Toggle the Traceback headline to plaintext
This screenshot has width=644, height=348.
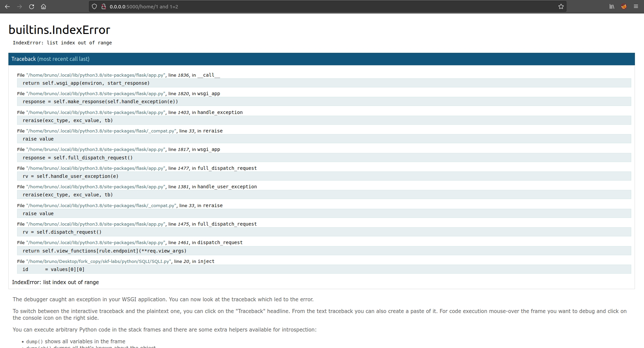click(24, 59)
